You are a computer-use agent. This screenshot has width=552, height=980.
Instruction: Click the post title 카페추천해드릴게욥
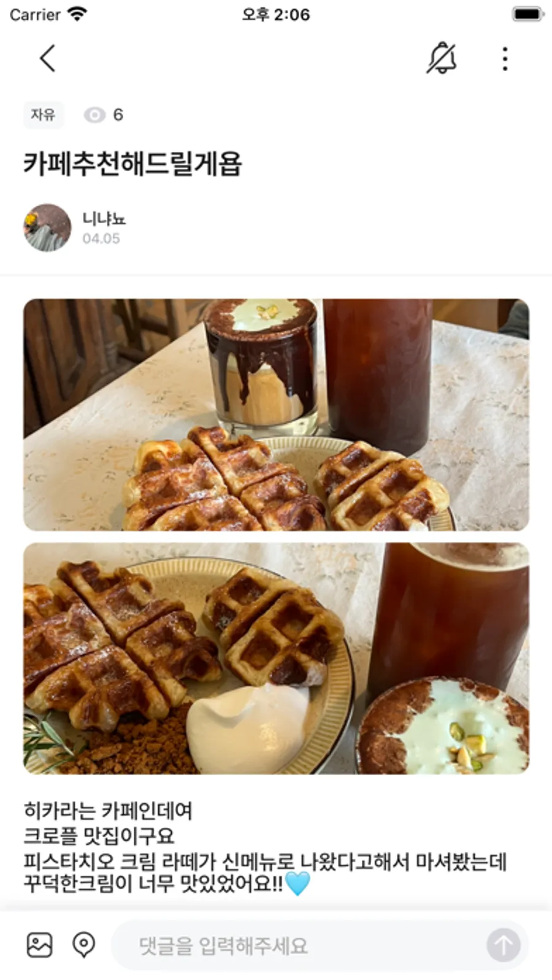[x=132, y=164]
